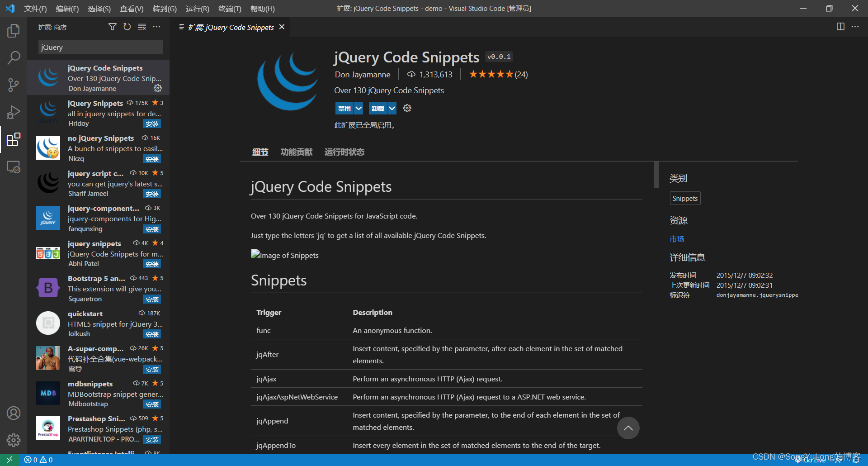868x466 pixels.
Task: Install the A-super-comp extension
Action: tap(152, 370)
